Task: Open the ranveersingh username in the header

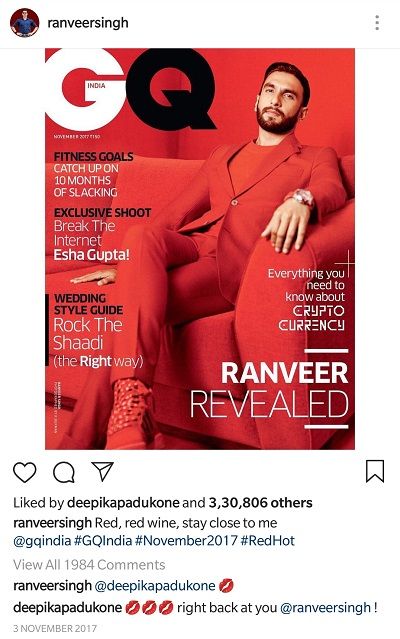Action: tap(88, 23)
